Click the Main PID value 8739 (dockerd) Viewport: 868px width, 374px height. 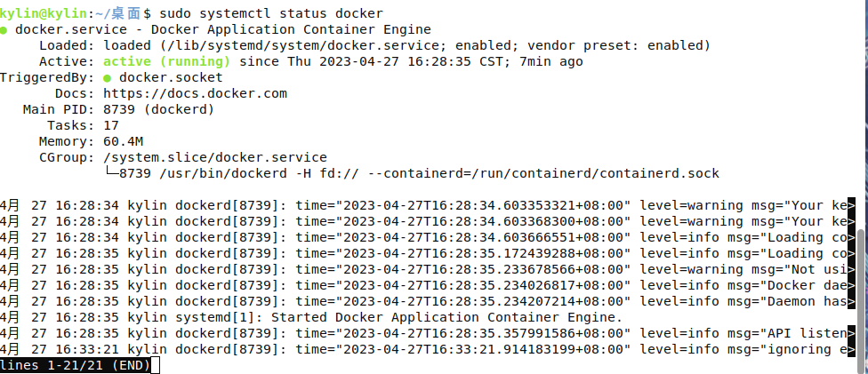[158, 109]
